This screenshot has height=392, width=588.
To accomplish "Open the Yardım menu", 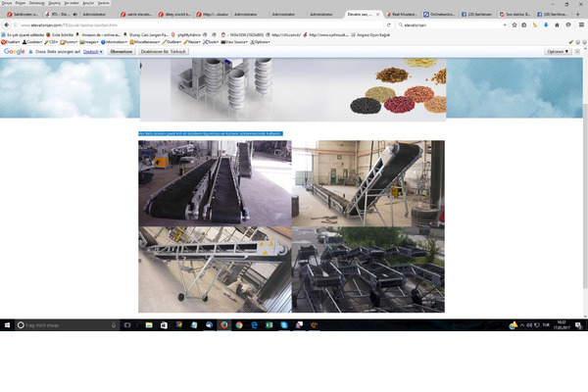I will pyautogui.click(x=104, y=3).
